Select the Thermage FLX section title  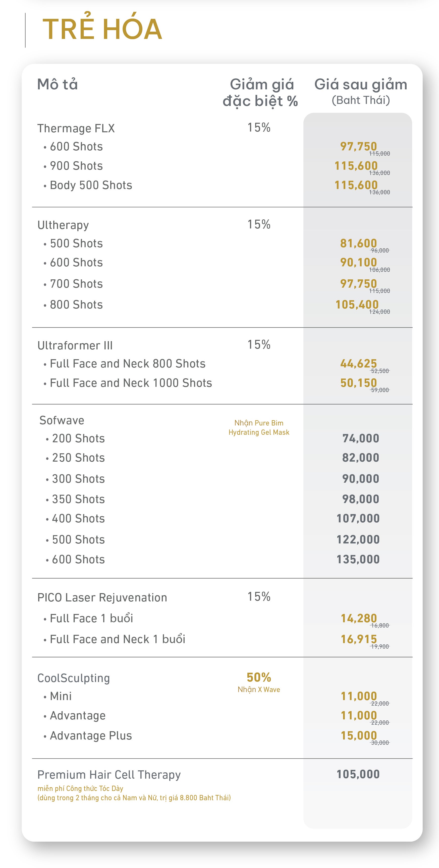pyautogui.click(x=76, y=128)
